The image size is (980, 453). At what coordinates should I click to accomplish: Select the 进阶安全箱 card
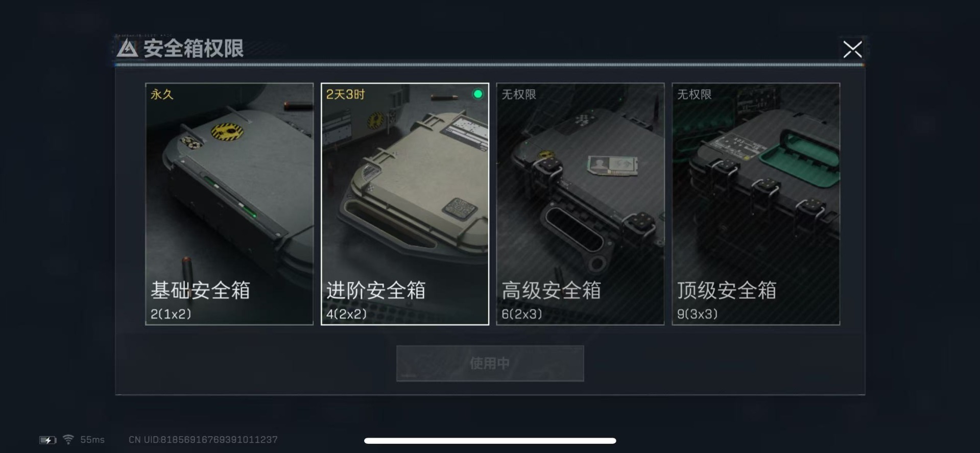(405, 204)
